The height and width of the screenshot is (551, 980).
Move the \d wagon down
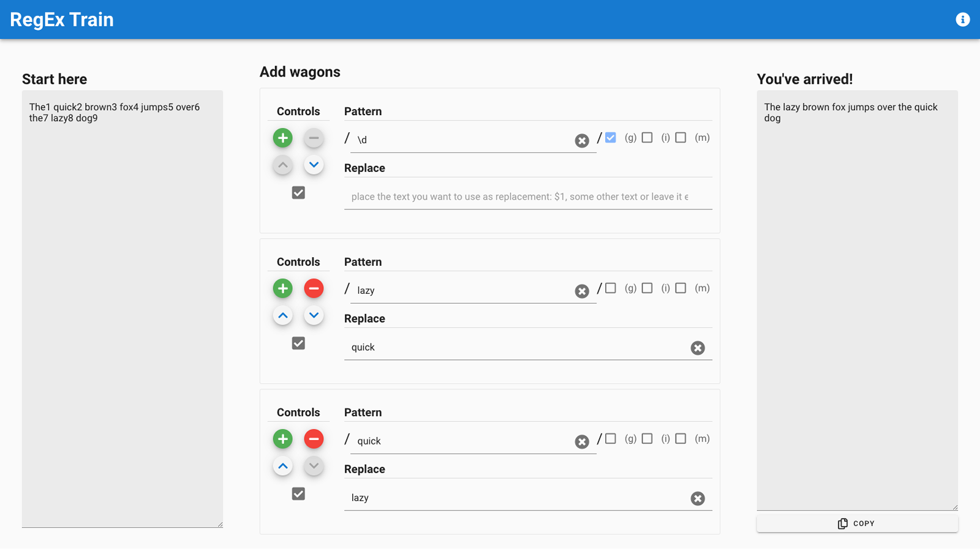coord(314,165)
